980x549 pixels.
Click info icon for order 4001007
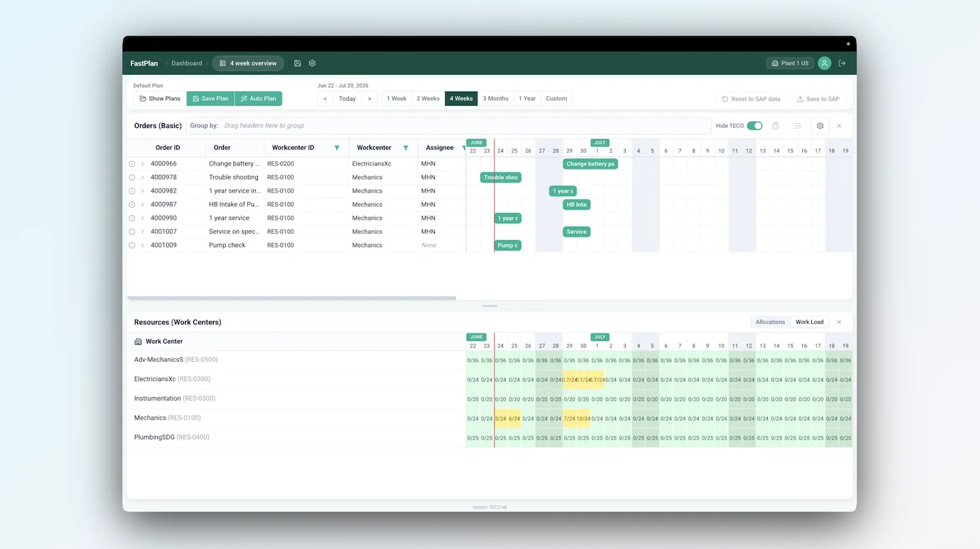[x=132, y=232]
